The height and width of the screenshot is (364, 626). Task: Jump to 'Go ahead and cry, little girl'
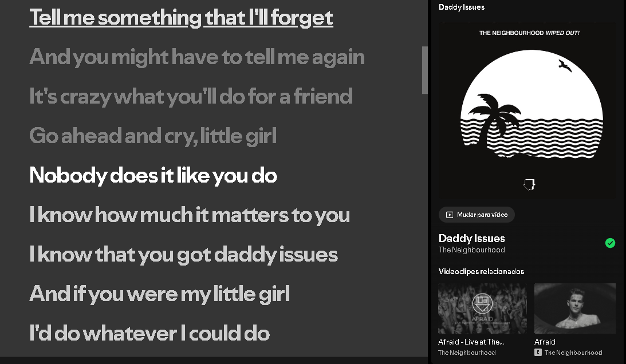coord(153,136)
